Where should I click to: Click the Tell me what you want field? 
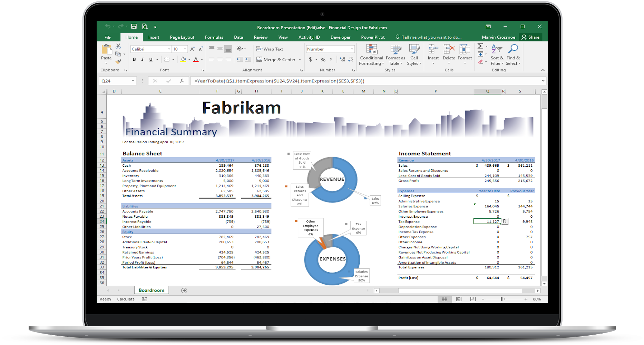tap(431, 37)
